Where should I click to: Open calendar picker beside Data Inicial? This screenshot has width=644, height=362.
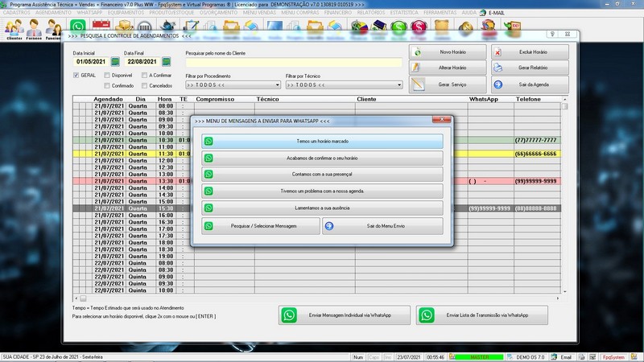115,62
